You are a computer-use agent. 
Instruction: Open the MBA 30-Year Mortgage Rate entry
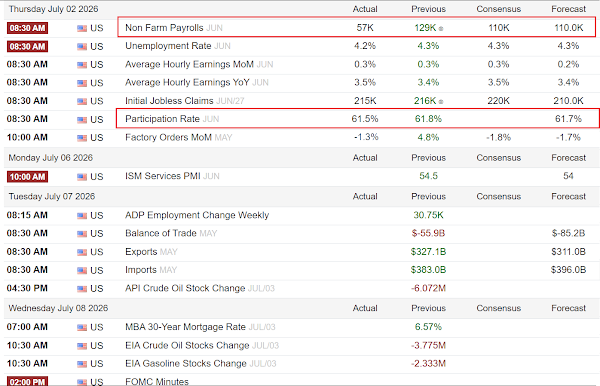click(185, 327)
